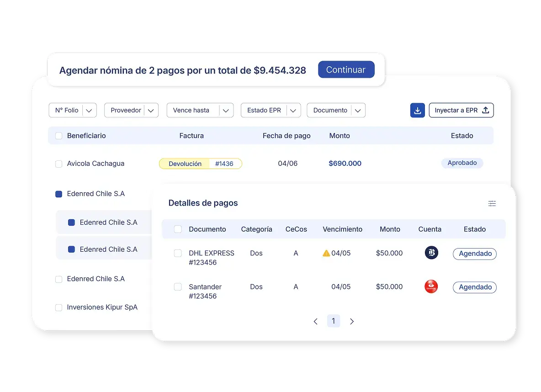Viewport: 541px width, 392px height.
Task: Click the Inversiones Kipur SpA row name
Action: click(102, 307)
